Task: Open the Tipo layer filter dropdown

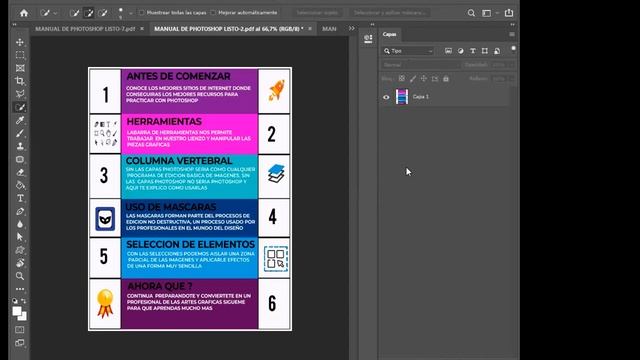Action: click(x=408, y=51)
